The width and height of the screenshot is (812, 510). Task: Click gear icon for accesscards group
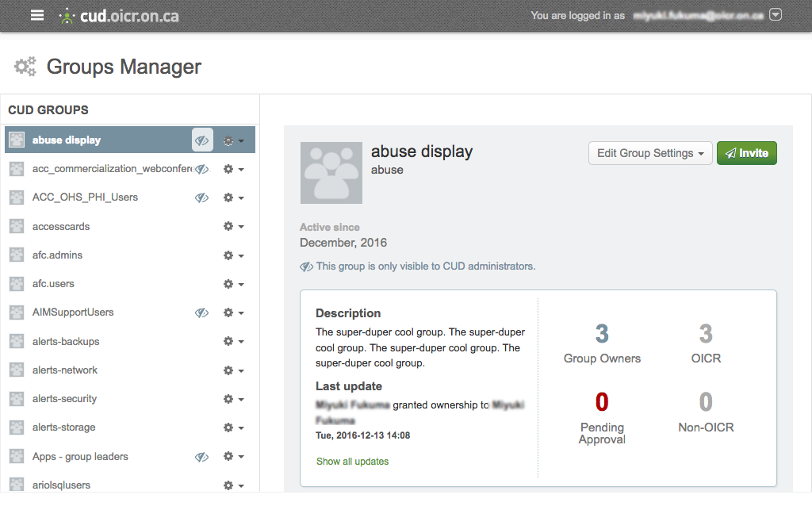tap(232, 227)
